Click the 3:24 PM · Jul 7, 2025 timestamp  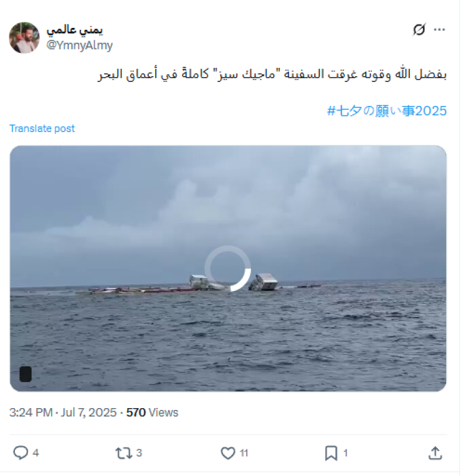[x=63, y=412]
